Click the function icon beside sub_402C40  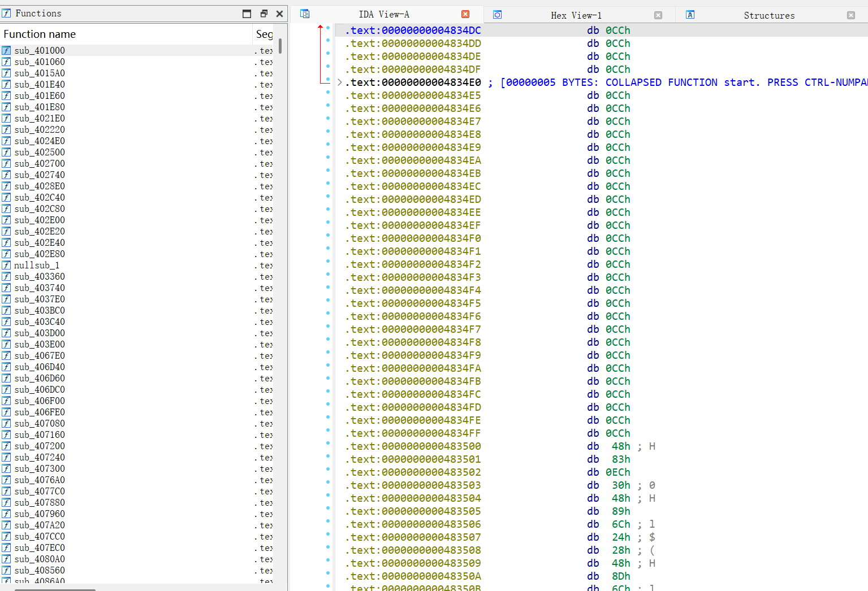pyautogui.click(x=6, y=197)
